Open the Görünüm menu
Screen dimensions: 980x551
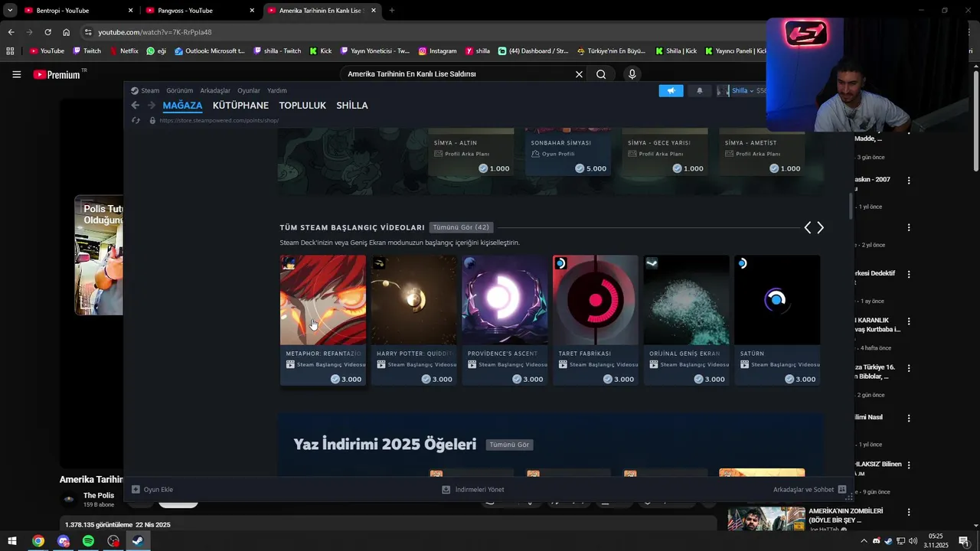(x=180, y=90)
